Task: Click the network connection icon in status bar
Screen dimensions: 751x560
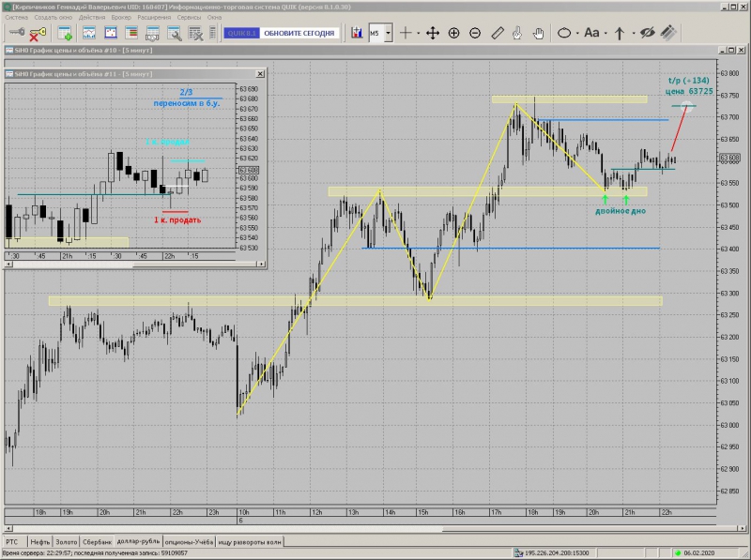Action: pyautogui.click(x=518, y=552)
